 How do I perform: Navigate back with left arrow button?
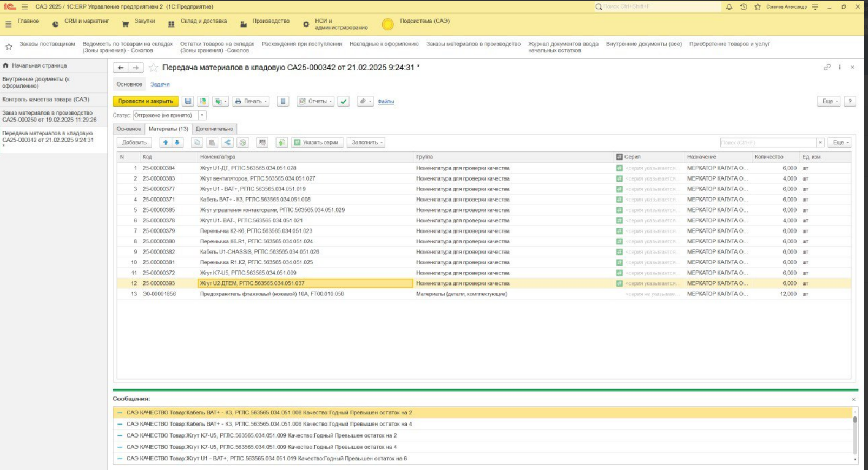[121, 68]
